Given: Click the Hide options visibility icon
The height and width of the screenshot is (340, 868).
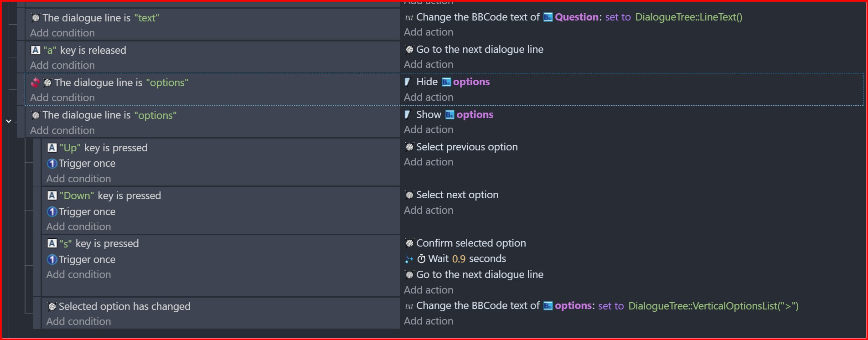Looking at the screenshot, I should [408, 82].
